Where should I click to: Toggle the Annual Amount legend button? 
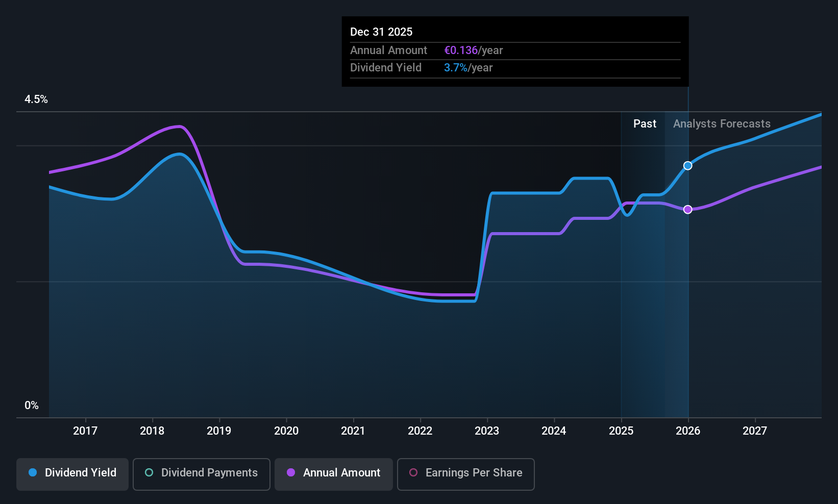click(334, 474)
